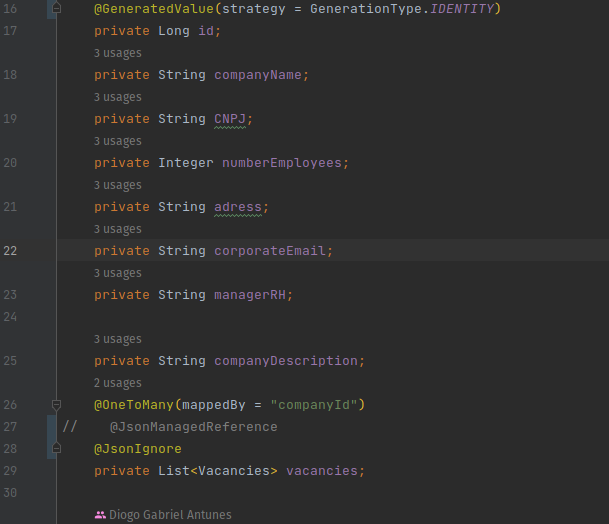Select the @OneToMany annotation

(134, 405)
